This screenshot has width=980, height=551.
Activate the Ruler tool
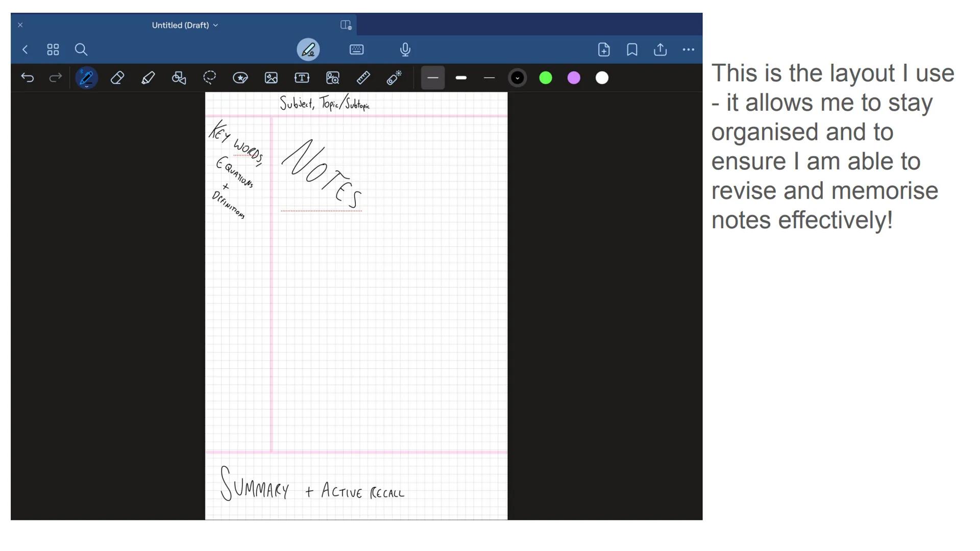(363, 78)
